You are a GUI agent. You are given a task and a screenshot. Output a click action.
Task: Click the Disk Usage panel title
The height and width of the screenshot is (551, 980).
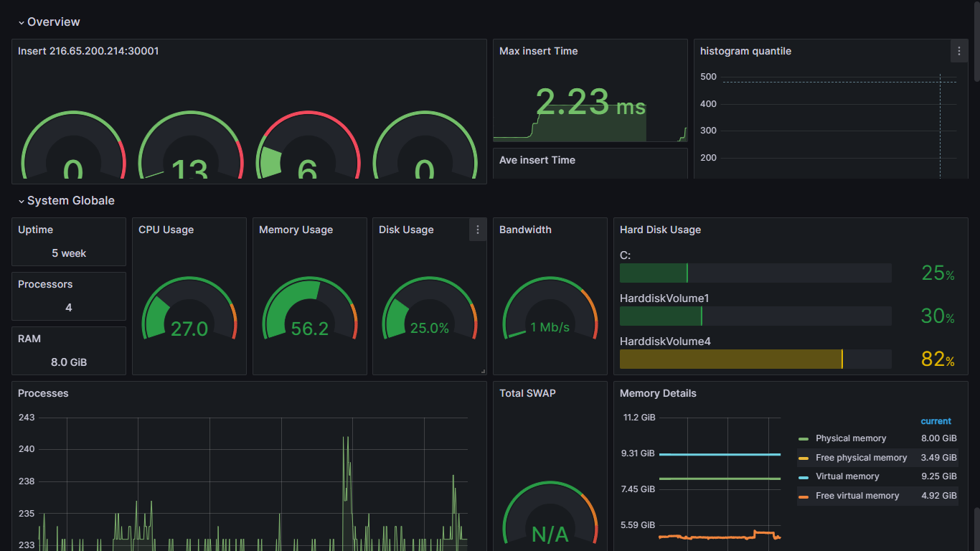click(406, 230)
